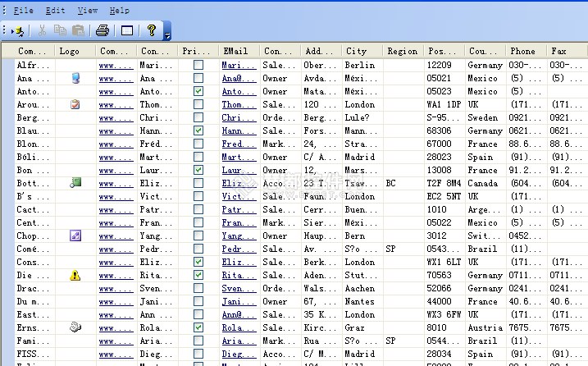Select the region cell 'BC'

click(x=403, y=183)
